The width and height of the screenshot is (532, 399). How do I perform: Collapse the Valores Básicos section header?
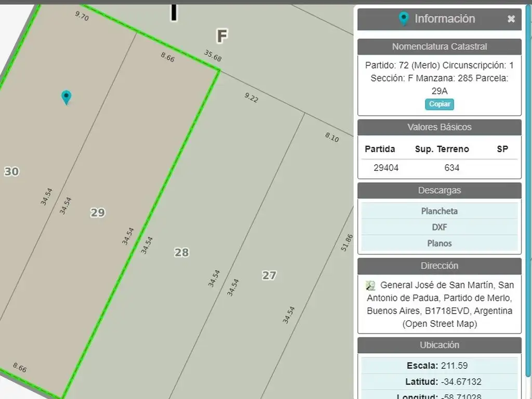[x=439, y=127]
